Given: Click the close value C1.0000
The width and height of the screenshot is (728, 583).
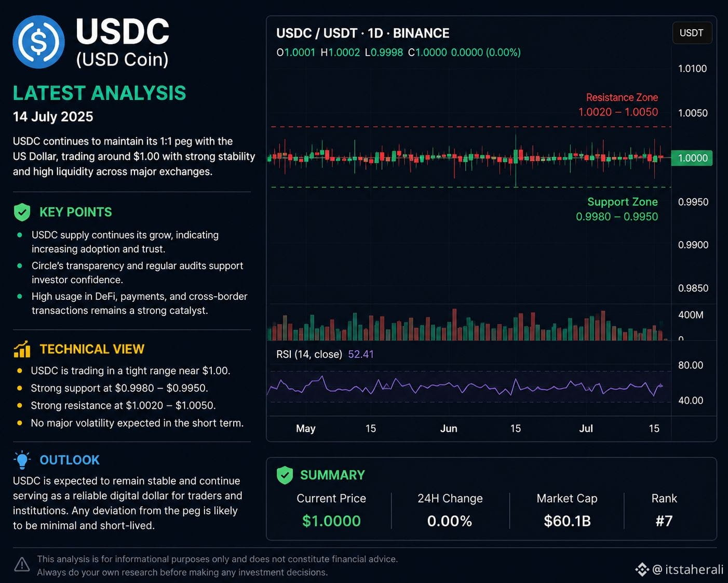Looking at the screenshot, I should [x=427, y=52].
